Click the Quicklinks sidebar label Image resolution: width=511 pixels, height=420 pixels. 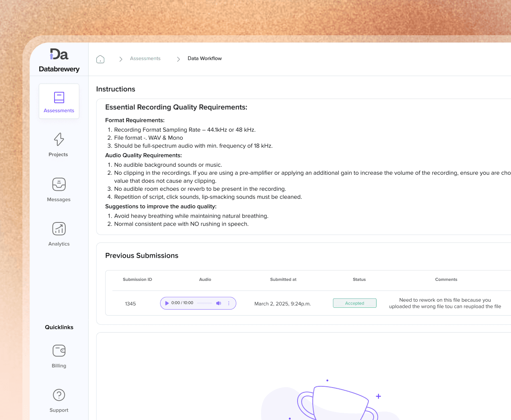(x=59, y=327)
